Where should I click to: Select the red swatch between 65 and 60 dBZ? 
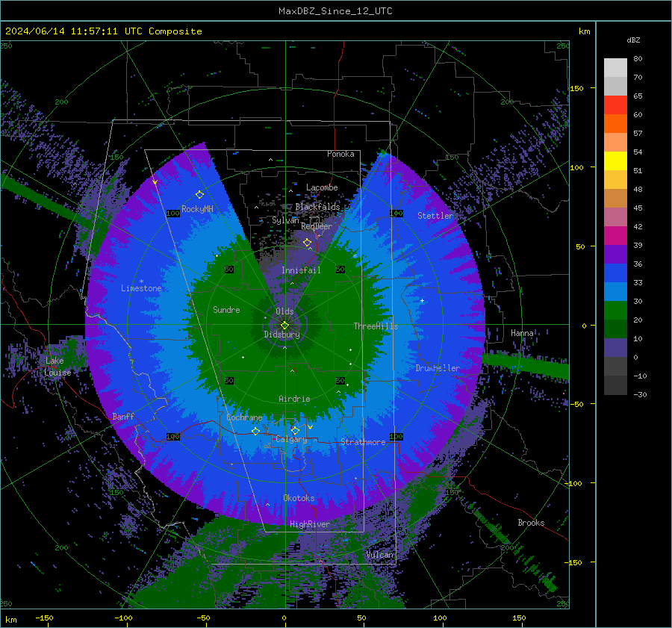(x=615, y=105)
